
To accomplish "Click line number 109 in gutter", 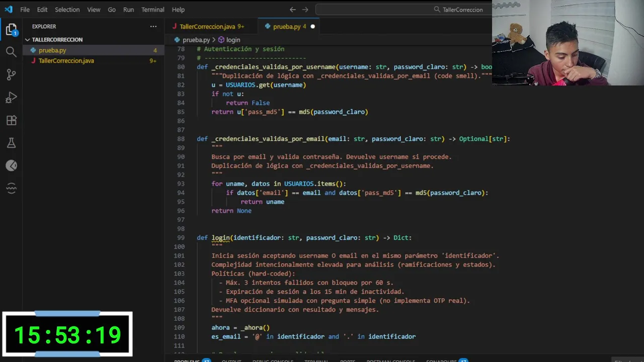I will click(x=179, y=328).
